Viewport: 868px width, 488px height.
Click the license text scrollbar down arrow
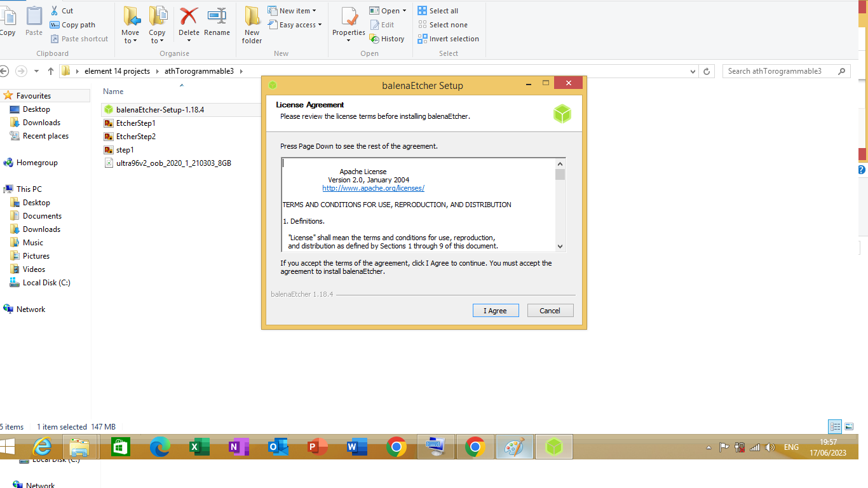point(560,247)
